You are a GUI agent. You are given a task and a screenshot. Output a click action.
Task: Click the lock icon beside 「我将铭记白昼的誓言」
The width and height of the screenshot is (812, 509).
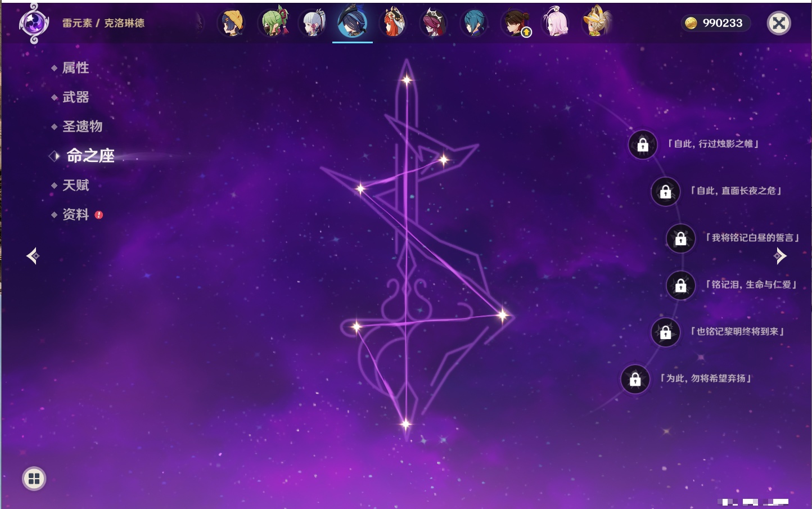(x=680, y=238)
